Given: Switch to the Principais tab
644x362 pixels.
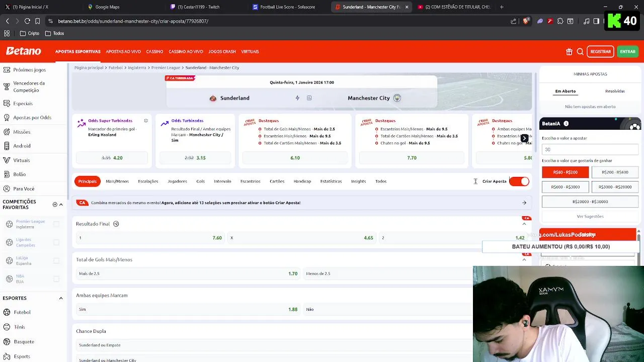Looking at the screenshot, I should (x=87, y=182).
